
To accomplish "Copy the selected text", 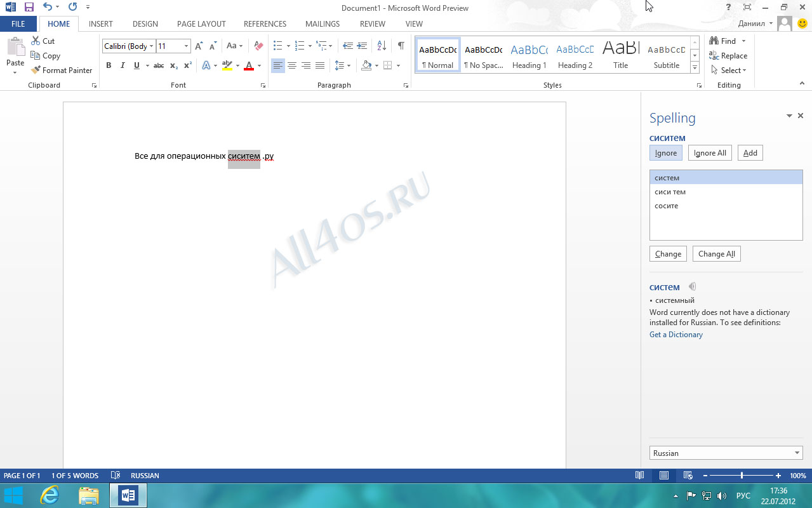I will tap(46, 55).
